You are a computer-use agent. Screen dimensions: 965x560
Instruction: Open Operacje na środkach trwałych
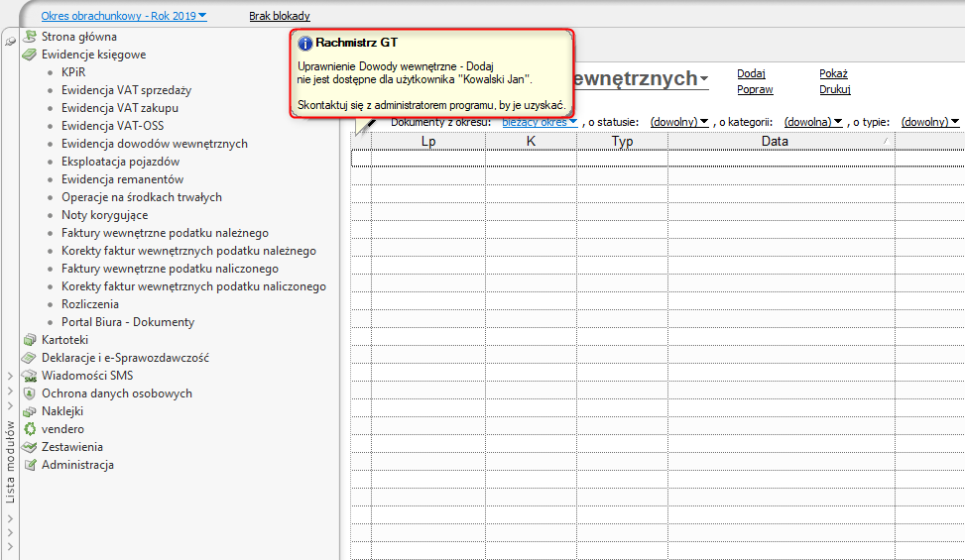click(142, 196)
